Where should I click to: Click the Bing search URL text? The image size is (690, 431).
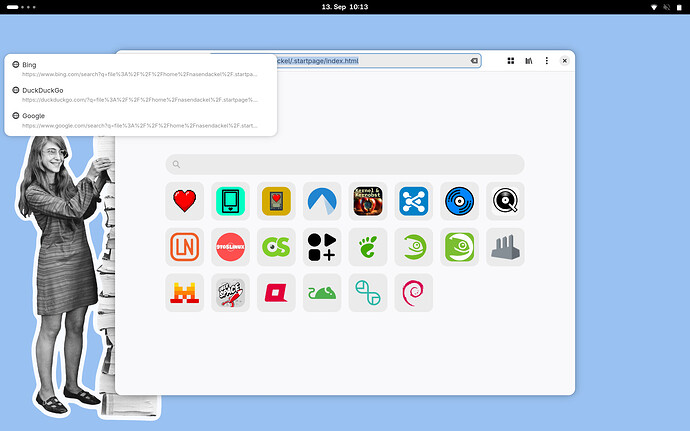pyautogui.click(x=139, y=74)
